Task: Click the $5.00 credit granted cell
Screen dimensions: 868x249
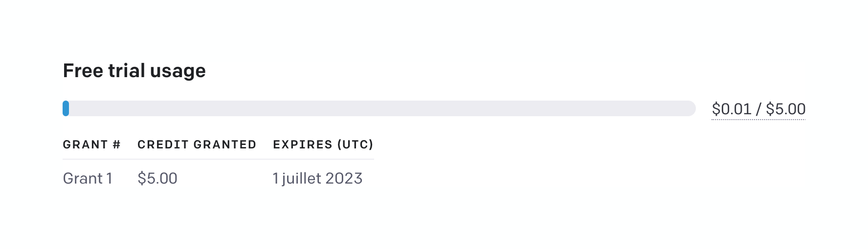Action: pos(157,178)
